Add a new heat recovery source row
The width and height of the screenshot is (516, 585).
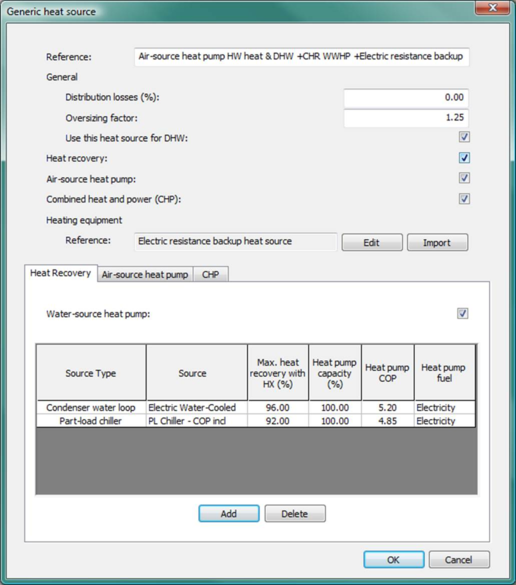(x=229, y=514)
